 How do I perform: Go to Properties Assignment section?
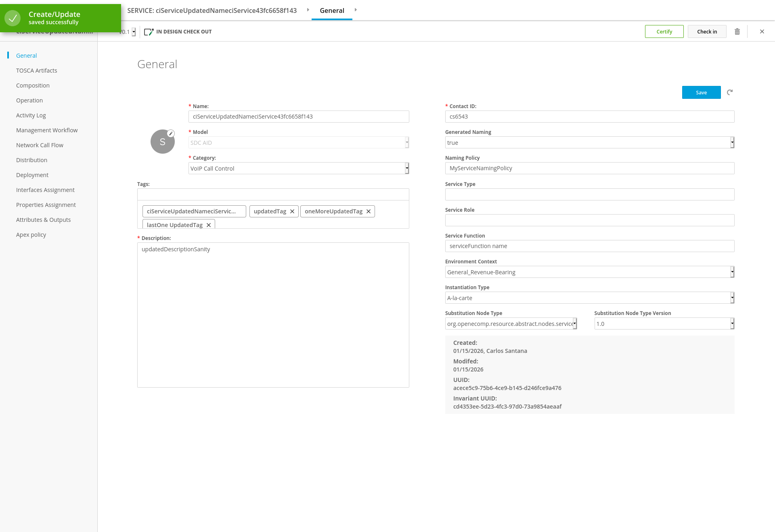[46, 205]
